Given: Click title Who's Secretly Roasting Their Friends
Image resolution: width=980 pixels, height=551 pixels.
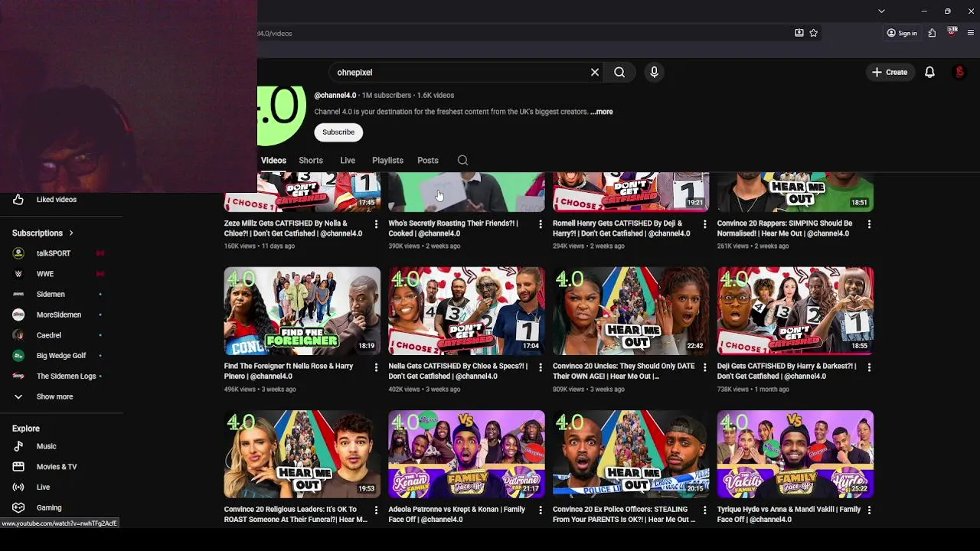Looking at the screenshot, I should click(453, 228).
